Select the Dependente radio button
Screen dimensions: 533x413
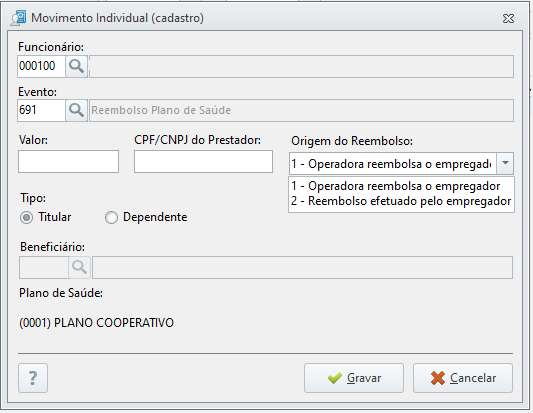click(111, 217)
